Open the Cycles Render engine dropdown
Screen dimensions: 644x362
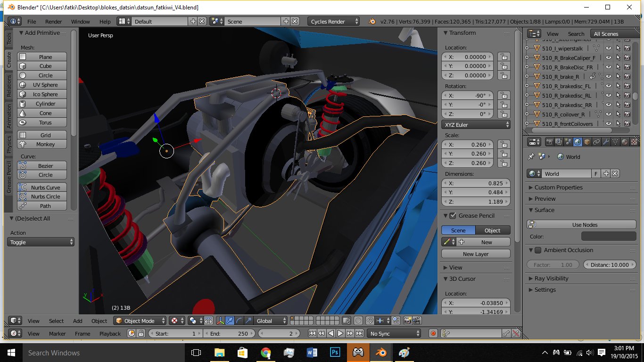[333, 22]
